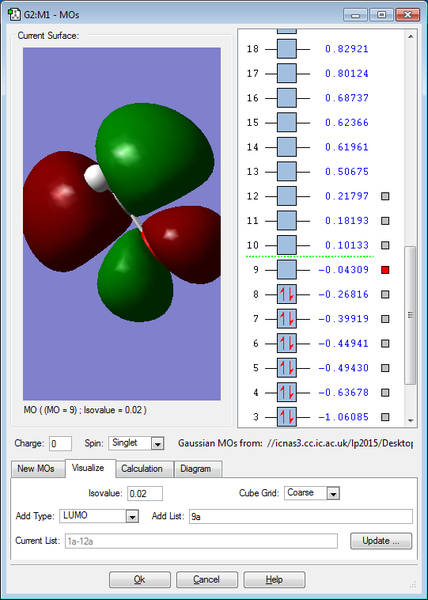Click the orbital box for MO 10
Screen dimensions: 428x600
click(286, 245)
